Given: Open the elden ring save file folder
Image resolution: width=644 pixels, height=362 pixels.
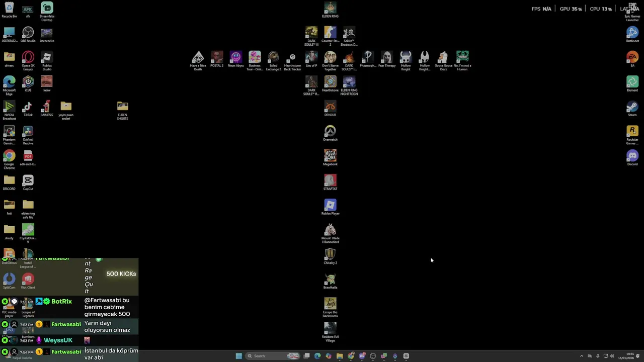Looking at the screenshot, I should [x=28, y=209].
